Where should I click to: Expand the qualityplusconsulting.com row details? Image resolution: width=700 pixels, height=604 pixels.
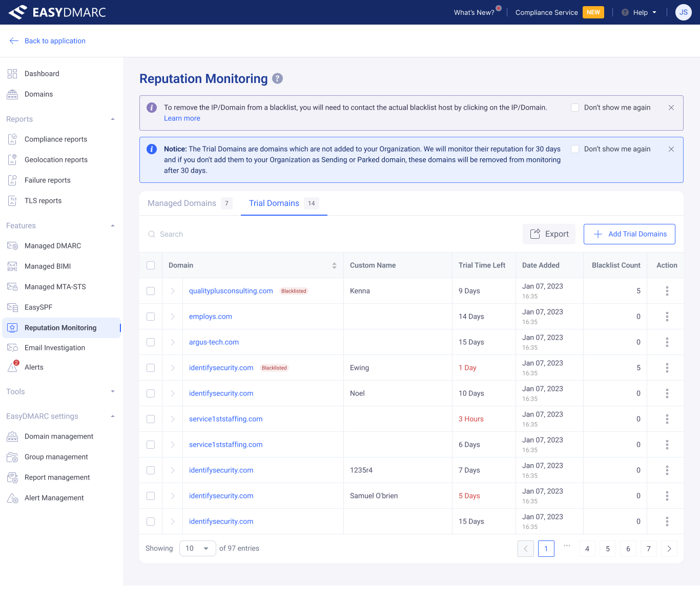coord(173,291)
